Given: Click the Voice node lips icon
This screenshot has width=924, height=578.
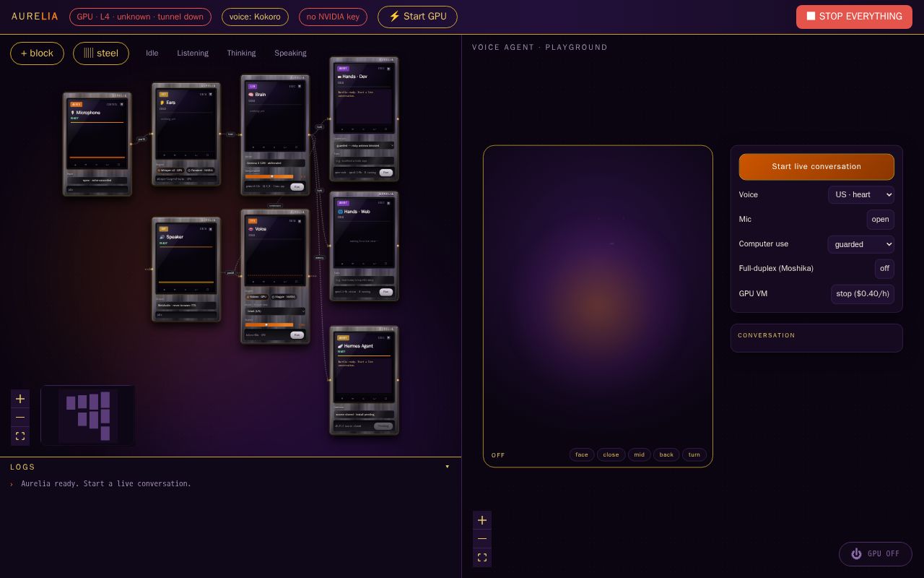Looking at the screenshot, I should tap(250, 229).
